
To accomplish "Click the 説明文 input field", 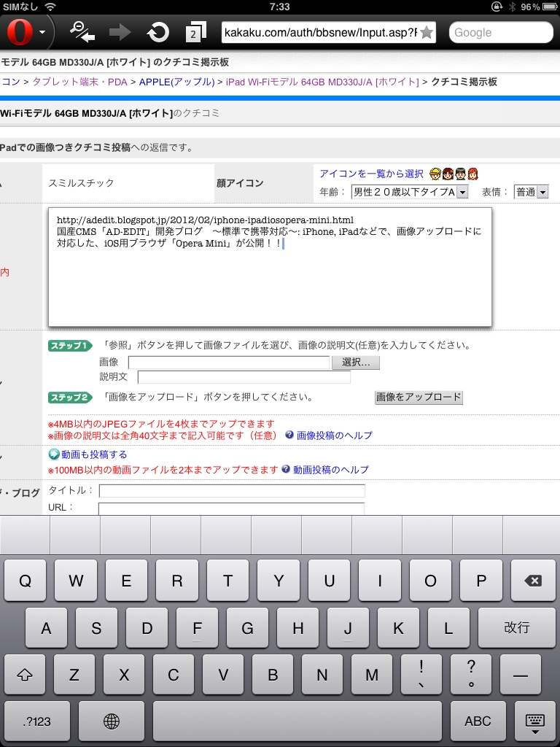I will tap(244, 377).
